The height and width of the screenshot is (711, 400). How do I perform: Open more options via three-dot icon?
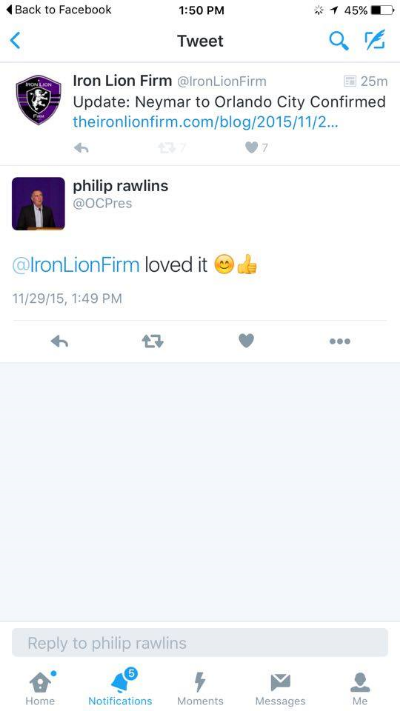click(340, 341)
